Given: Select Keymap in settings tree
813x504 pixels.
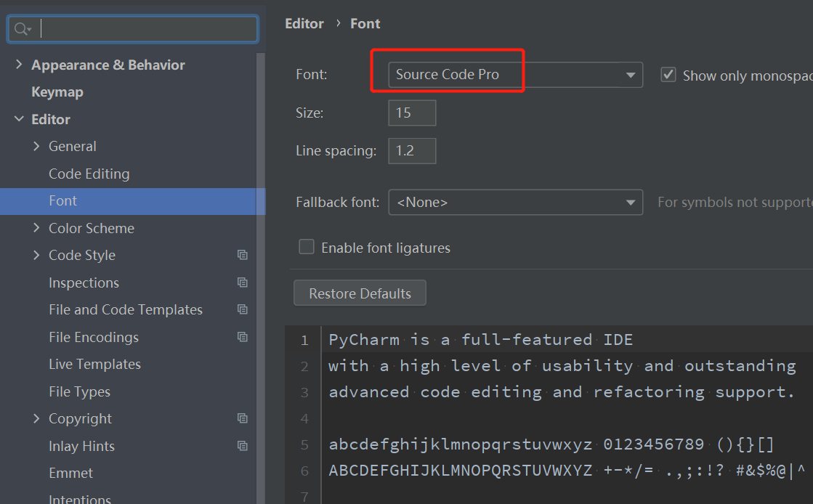Looking at the screenshot, I should tap(57, 92).
